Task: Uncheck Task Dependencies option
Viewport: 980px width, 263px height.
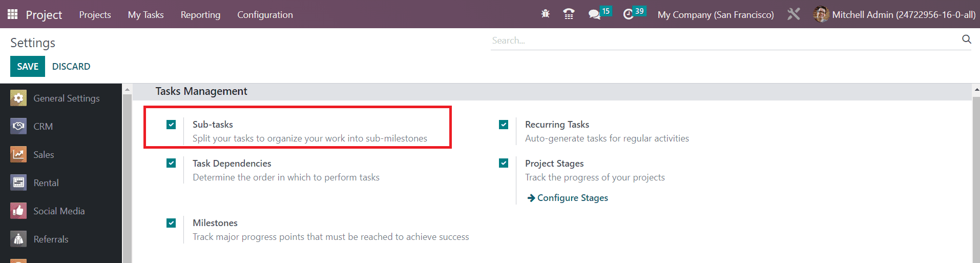Action: point(171,163)
